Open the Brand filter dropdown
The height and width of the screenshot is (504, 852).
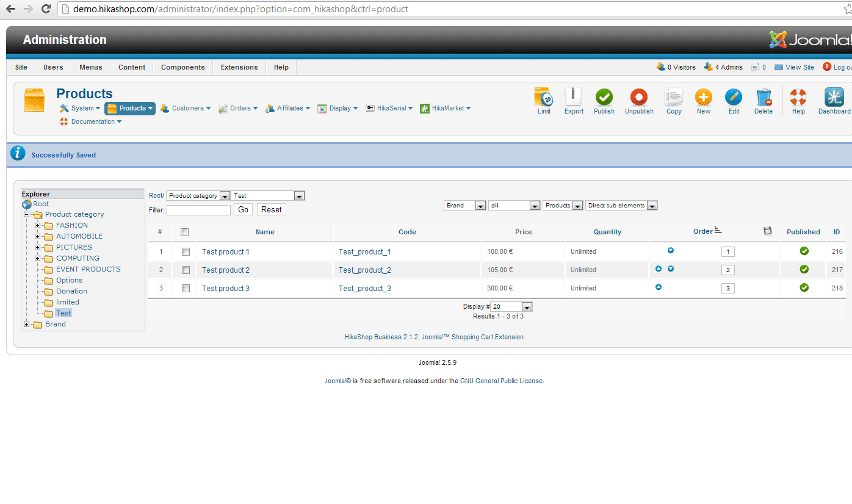click(465, 206)
